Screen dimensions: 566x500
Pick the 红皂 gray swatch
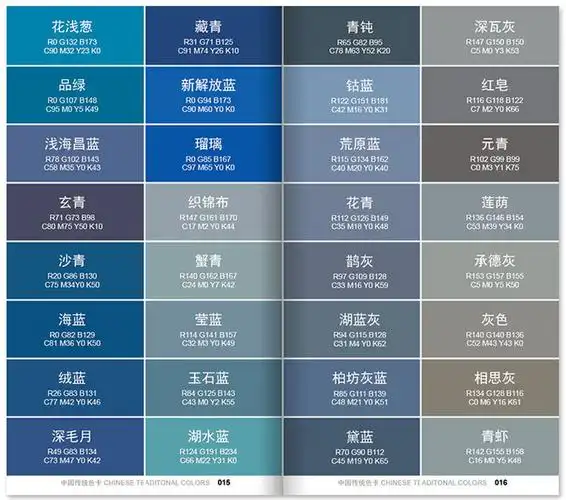point(490,95)
